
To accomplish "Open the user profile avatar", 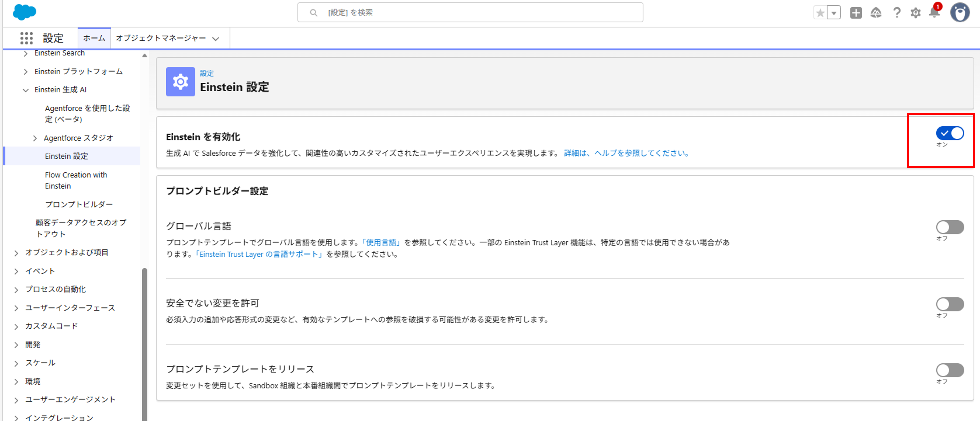I will pyautogui.click(x=960, y=12).
